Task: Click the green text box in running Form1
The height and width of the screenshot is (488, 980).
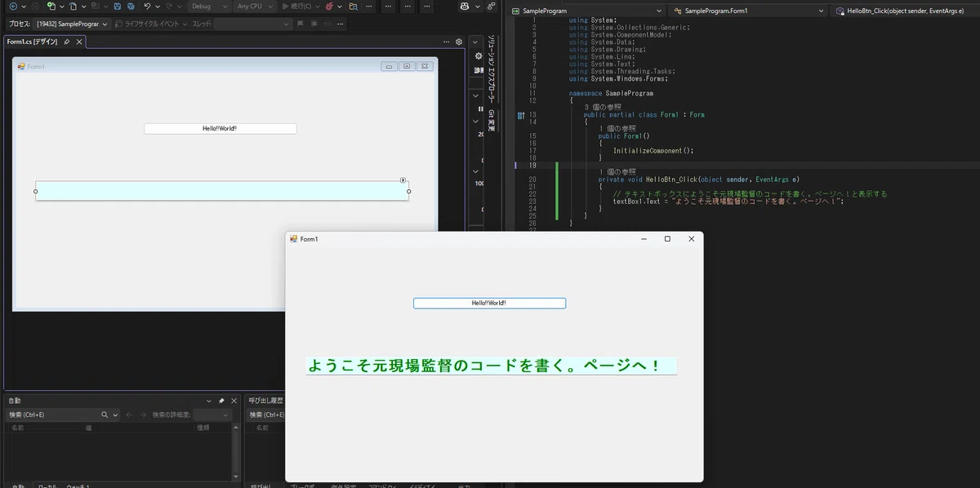Action: [492, 366]
